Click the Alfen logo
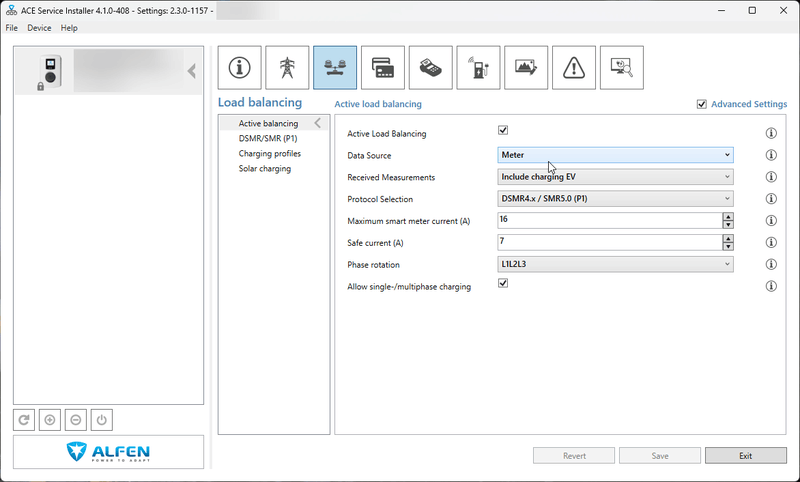This screenshot has height=482, width=800. tap(108, 452)
